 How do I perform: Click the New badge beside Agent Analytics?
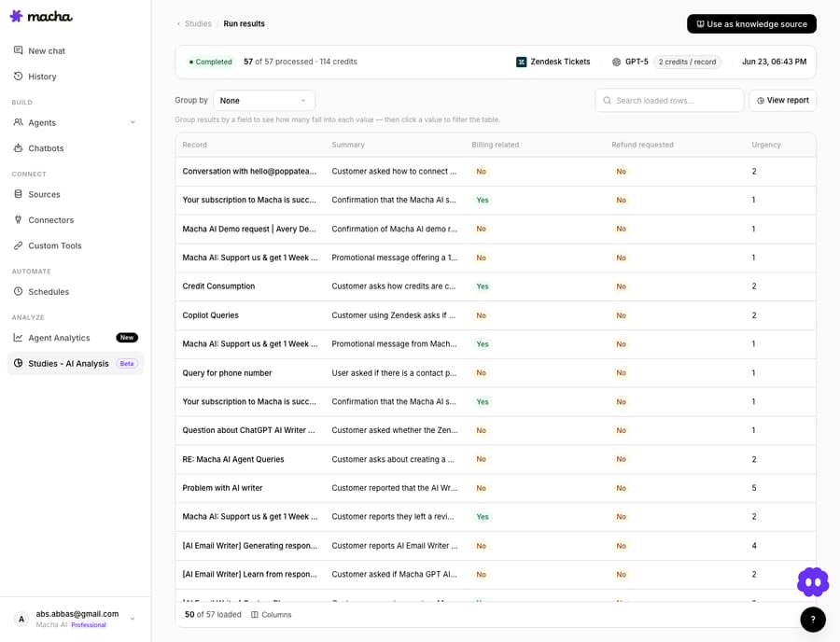(127, 338)
